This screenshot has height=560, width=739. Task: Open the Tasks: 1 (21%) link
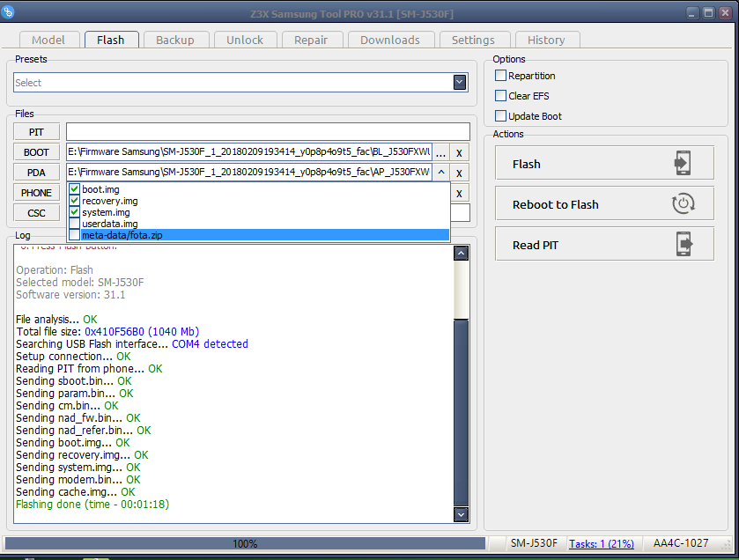602,543
